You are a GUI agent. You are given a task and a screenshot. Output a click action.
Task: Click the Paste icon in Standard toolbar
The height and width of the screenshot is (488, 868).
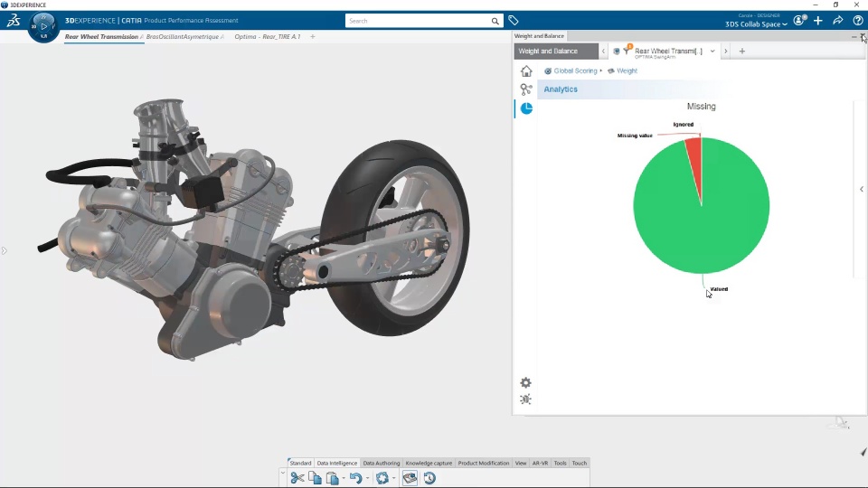click(332, 478)
